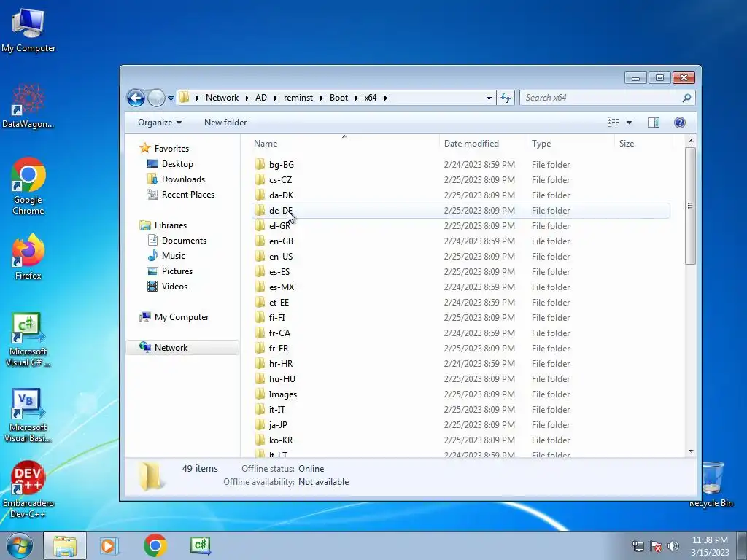The height and width of the screenshot is (560, 747).
Task: Click the Forward navigation arrow button
Action: 156,98
